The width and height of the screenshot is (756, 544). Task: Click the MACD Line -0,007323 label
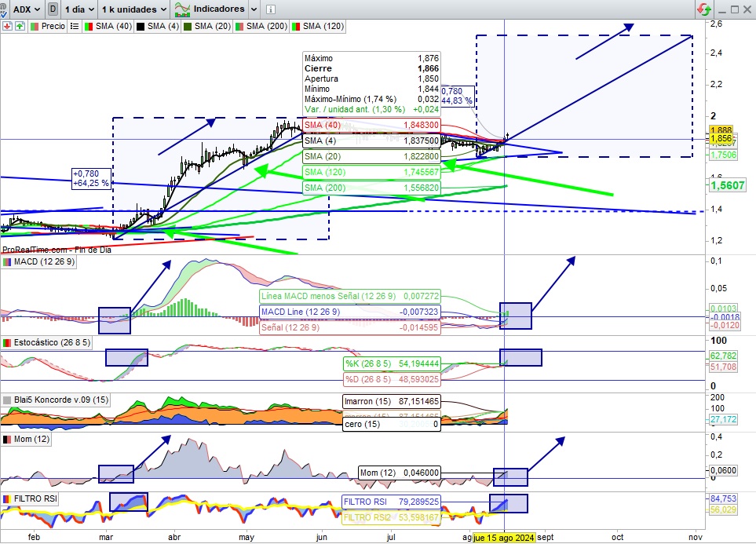tap(349, 312)
